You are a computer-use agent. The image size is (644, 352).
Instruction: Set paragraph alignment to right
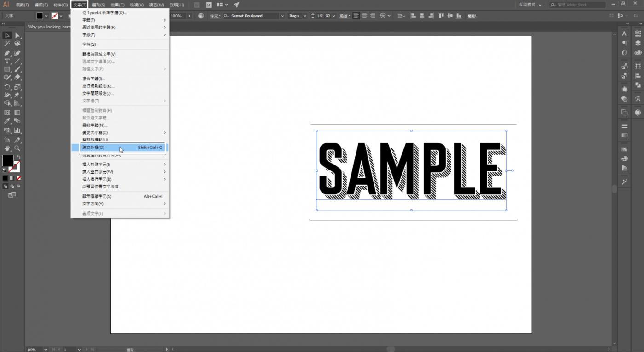point(373,16)
